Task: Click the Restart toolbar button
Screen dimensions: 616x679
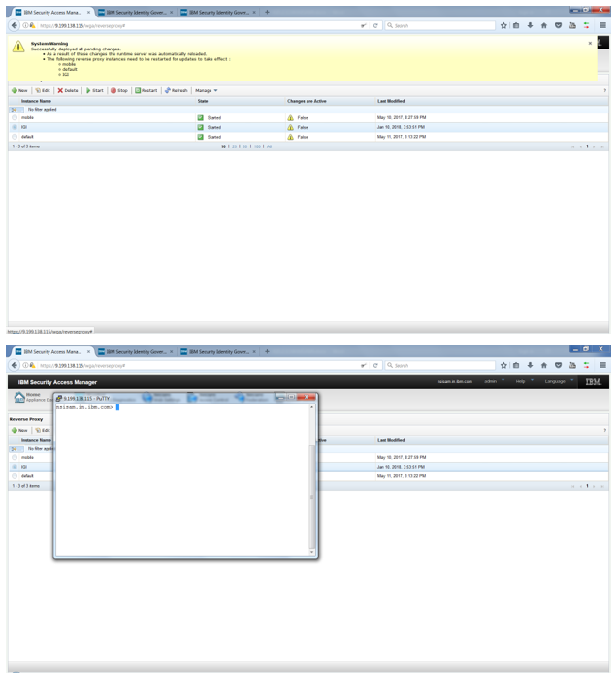Action: pos(146,90)
